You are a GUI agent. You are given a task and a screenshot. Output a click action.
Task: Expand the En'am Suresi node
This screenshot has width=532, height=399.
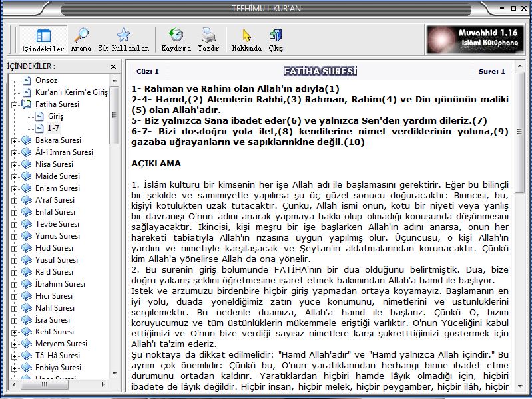[14, 189]
